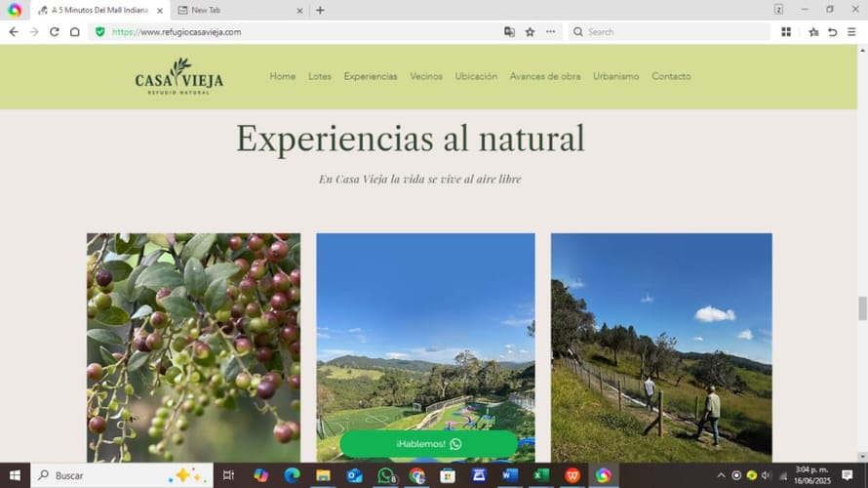Image resolution: width=868 pixels, height=488 pixels.
Task: Open the browser hamburger menu
Action: [x=852, y=32]
